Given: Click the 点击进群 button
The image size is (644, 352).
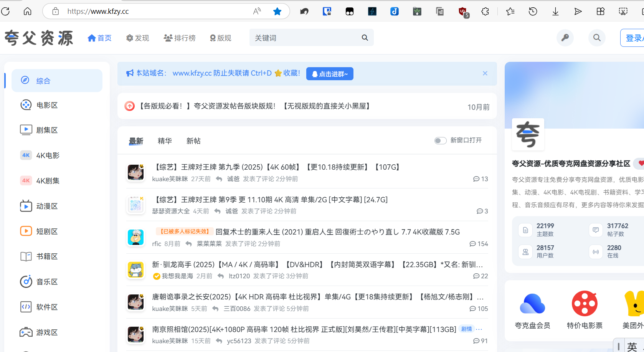Looking at the screenshot, I should [330, 74].
